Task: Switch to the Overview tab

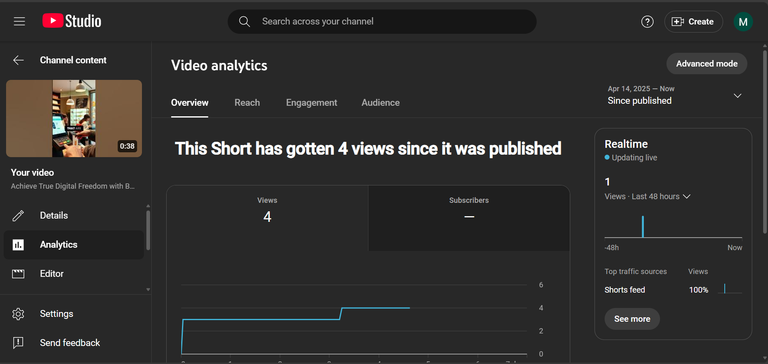Action: click(190, 103)
